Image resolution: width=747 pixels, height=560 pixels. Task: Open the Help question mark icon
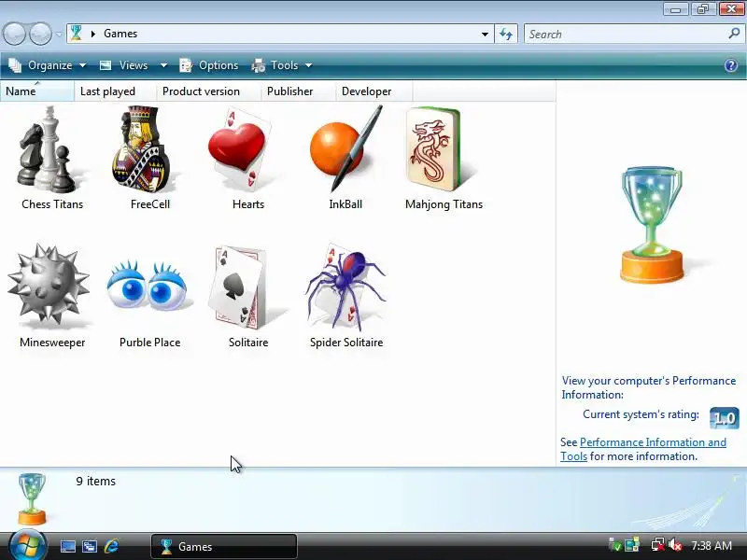(731, 65)
